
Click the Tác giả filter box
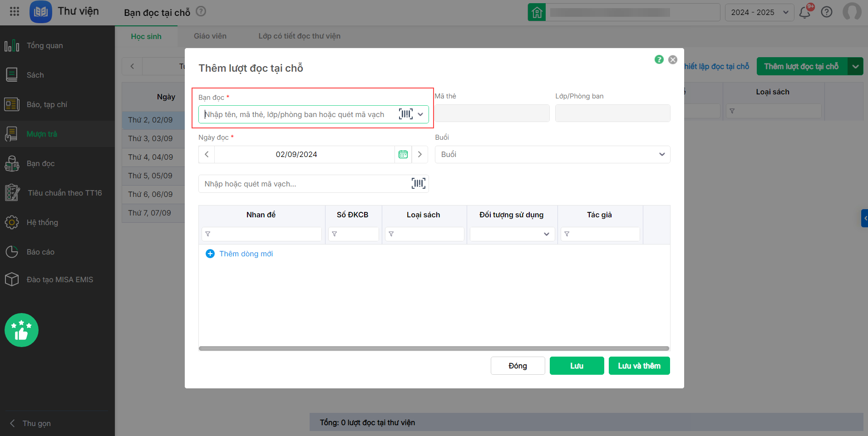click(x=600, y=234)
